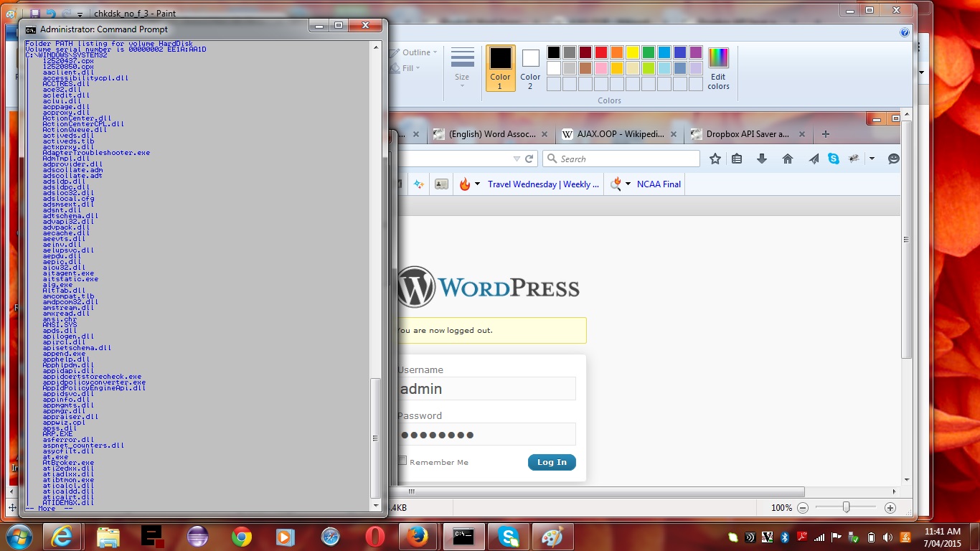Open the Firefox downloads arrow
Viewport: 980px width, 551px height.
(x=762, y=159)
